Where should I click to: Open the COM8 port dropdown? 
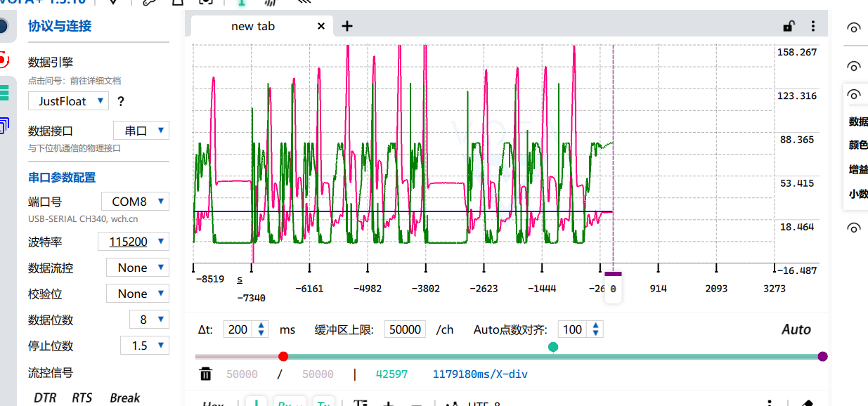[135, 202]
